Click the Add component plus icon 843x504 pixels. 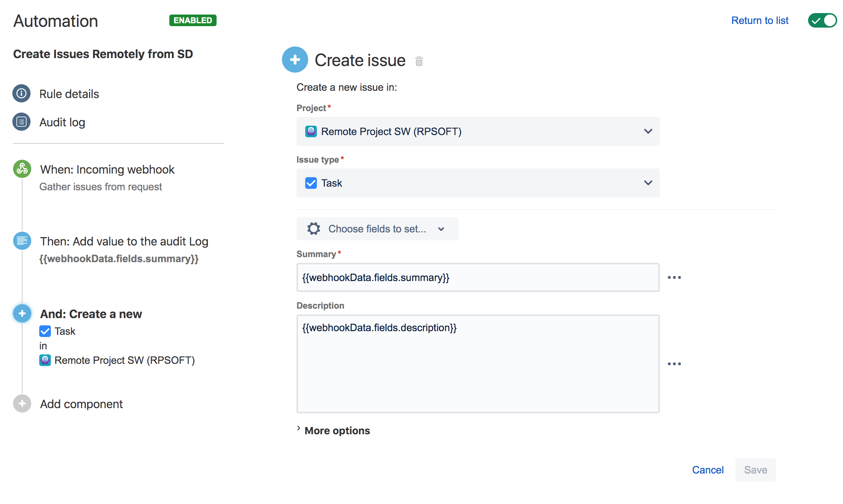click(x=22, y=403)
